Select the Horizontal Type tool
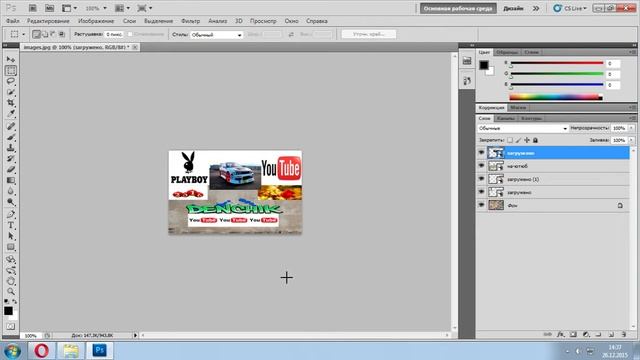The height and width of the screenshot is (360, 640). click(x=11, y=225)
